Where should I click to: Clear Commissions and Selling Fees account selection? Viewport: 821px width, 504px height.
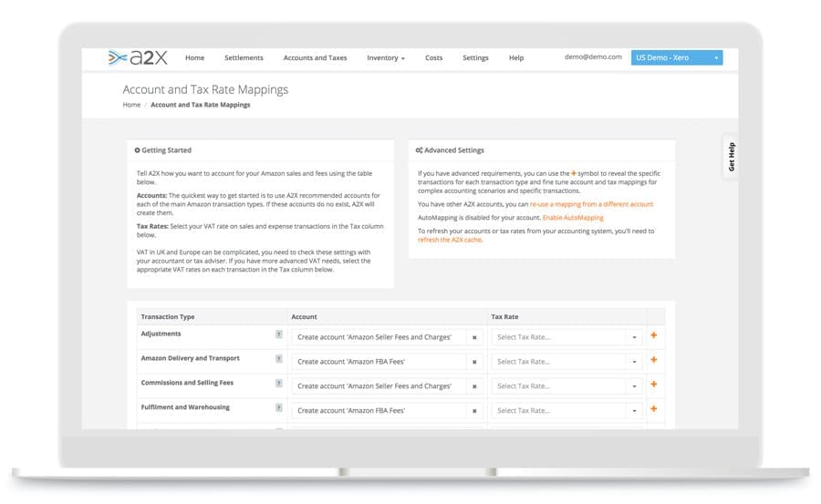pos(474,386)
